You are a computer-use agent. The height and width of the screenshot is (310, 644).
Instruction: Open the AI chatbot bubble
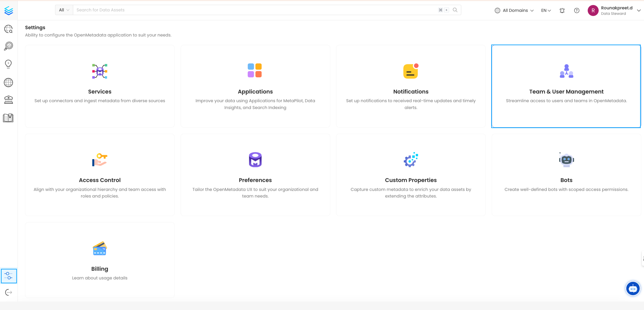pyautogui.click(x=633, y=288)
